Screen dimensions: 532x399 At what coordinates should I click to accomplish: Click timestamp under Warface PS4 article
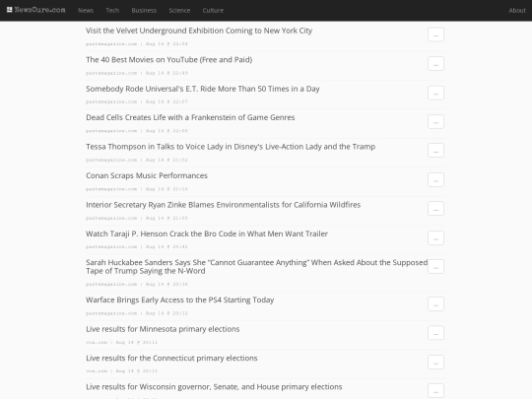tap(166, 313)
